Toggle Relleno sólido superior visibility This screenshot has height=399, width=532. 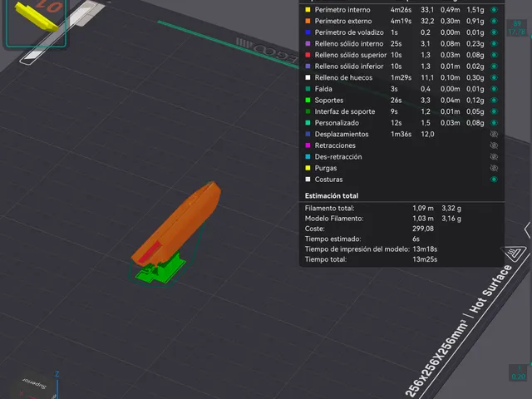(494, 55)
